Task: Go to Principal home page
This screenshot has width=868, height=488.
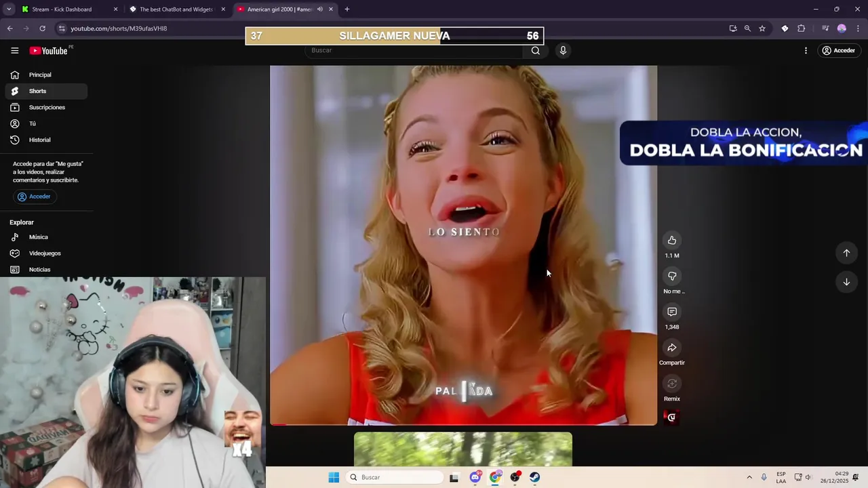Action: coord(46,75)
